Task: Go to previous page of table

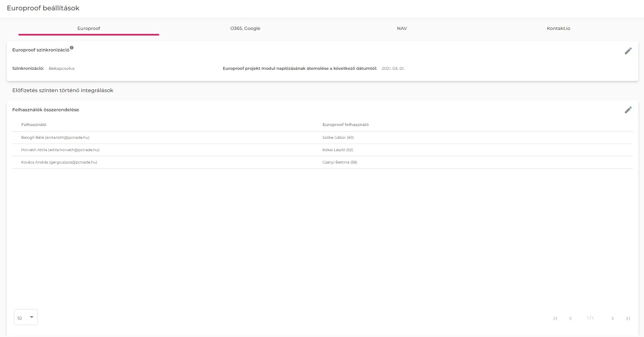Action: [571, 318]
